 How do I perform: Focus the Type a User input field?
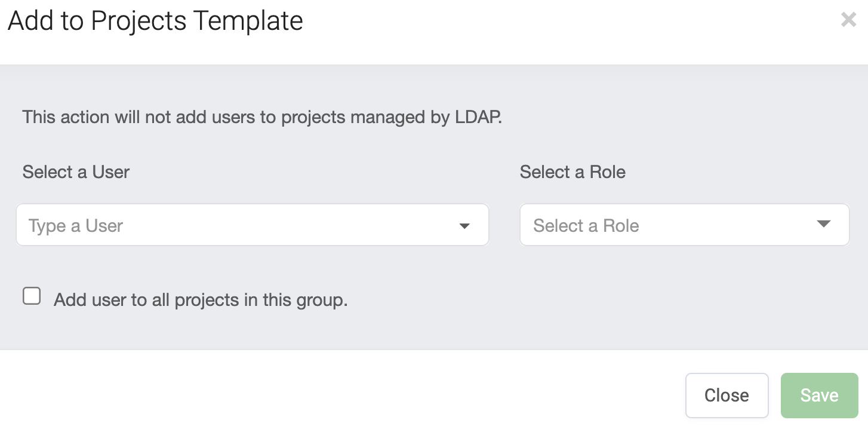click(x=239, y=225)
